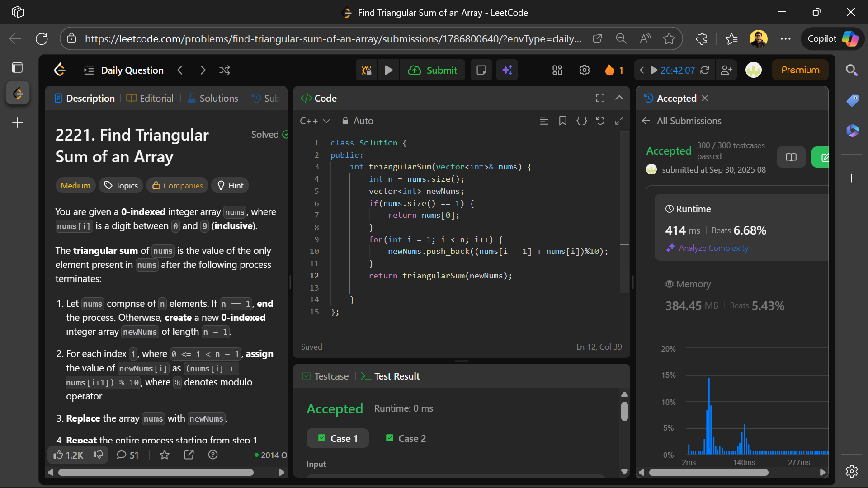Select the Case 1 testcase
Image resolution: width=868 pixels, height=488 pixels.
click(x=338, y=438)
